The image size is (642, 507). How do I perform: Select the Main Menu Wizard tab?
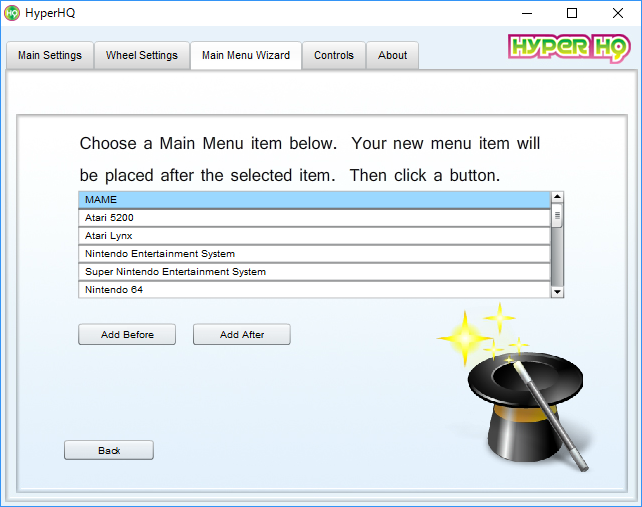point(246,55)
